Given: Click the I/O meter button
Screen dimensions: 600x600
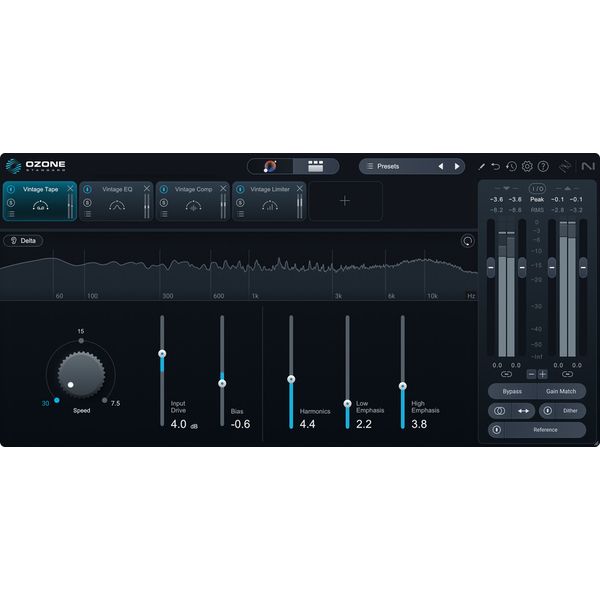Looking at the screenshot, I should click(537, 189).
